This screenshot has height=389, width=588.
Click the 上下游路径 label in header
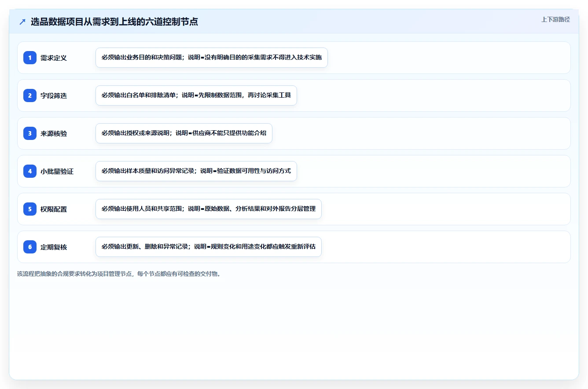(x=555, y=19)
